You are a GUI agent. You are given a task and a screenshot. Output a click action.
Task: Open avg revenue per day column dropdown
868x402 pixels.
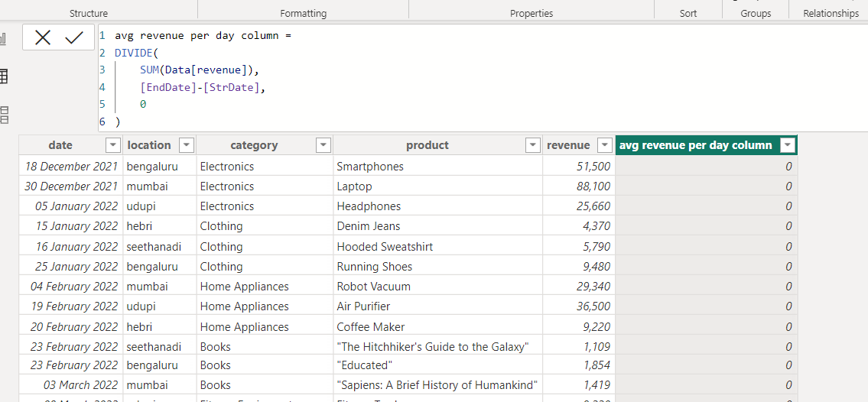787,145
